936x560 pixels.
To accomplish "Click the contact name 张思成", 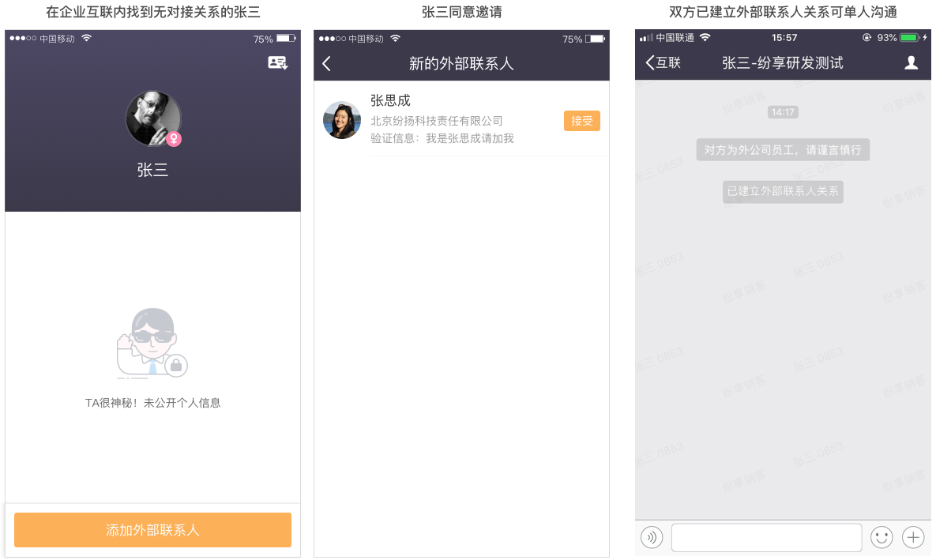I will [x=390, y=100].
